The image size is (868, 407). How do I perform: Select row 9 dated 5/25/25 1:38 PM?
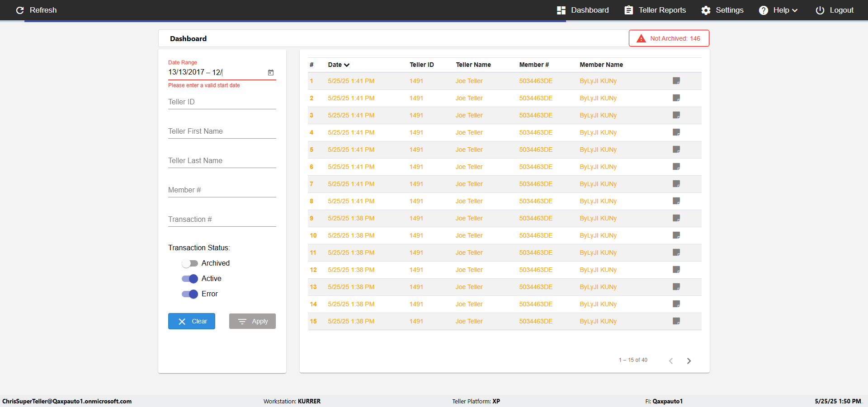click(505, 218)
